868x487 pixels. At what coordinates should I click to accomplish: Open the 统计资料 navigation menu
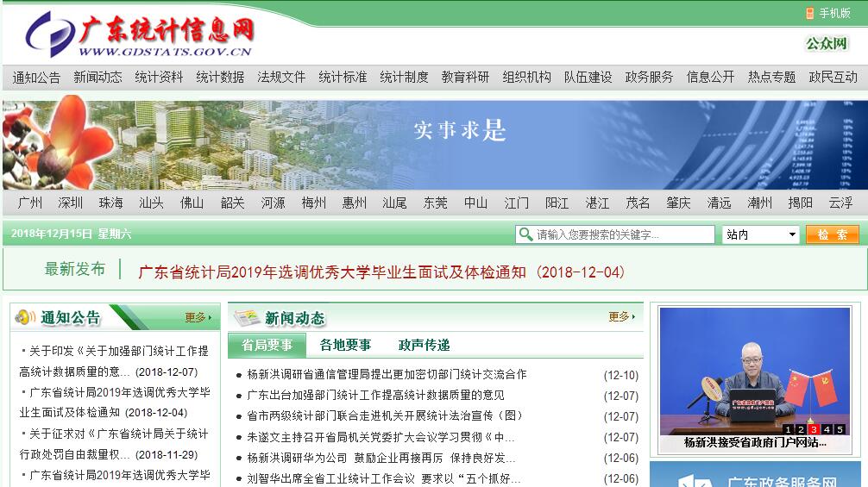coord(159,77)
